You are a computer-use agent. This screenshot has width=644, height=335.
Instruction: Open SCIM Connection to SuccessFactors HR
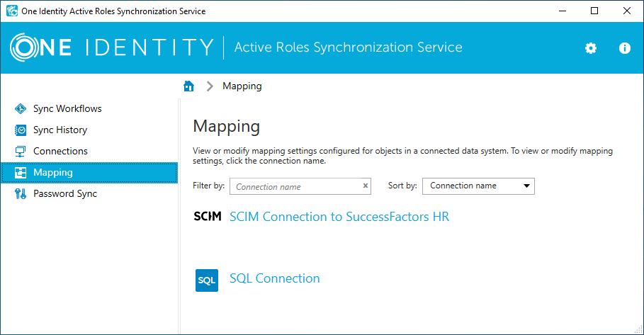(339, 216)
